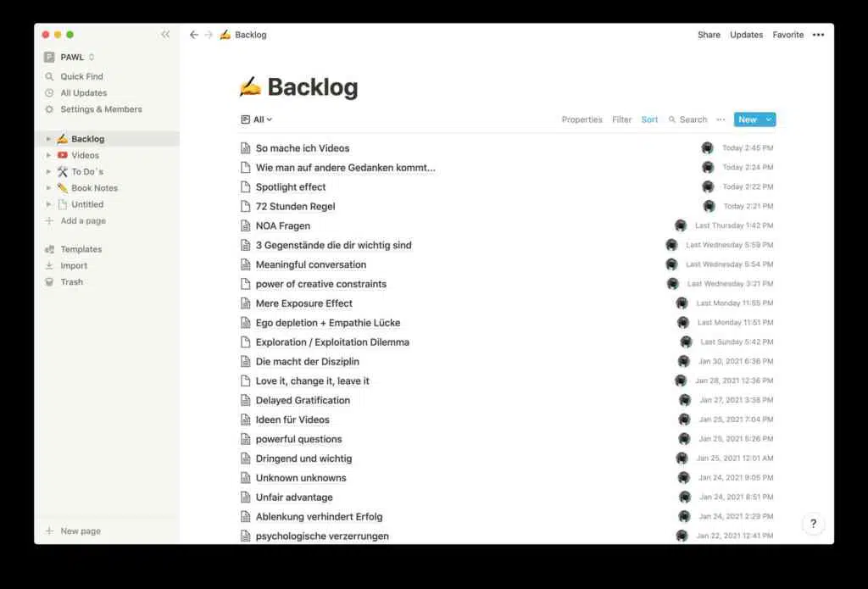
Task: Select To Do's page in sidebar
Action: 87,172
